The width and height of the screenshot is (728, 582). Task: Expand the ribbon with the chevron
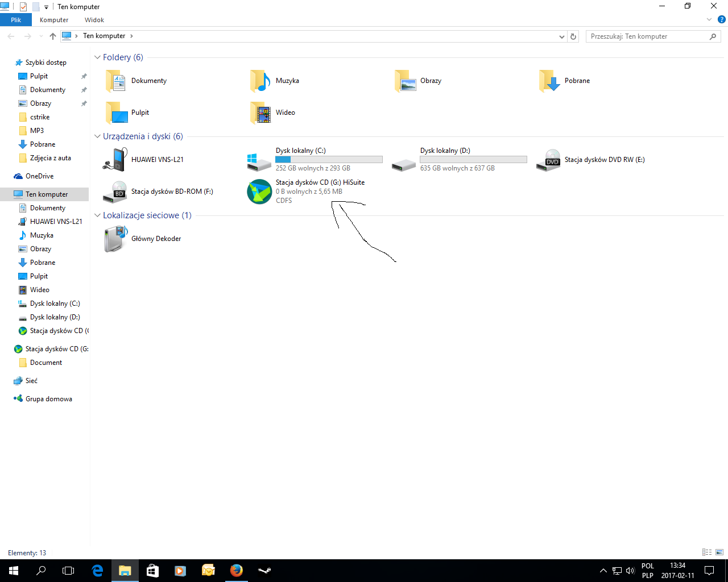709,19
